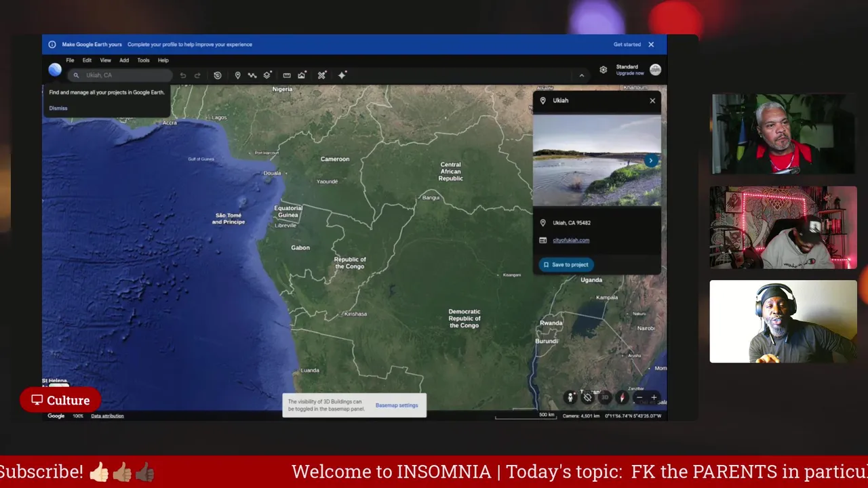The height and width of the screenshot is (488, 868).
Task: Click the Kinshasa city label
Action: 355,314
